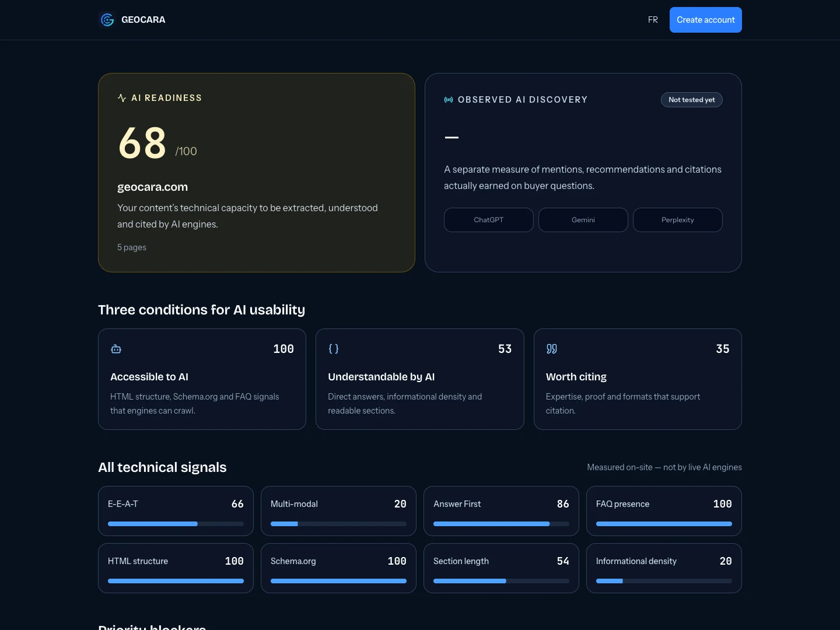Click the Create account button
The height and width of the screenshot is (630, 840).
pos(706,20)
